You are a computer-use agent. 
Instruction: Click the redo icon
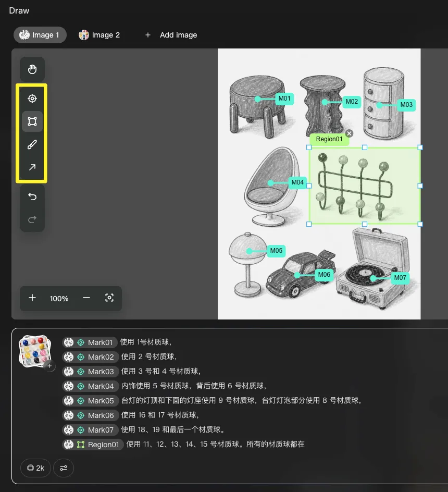click(x=32, y=219)
